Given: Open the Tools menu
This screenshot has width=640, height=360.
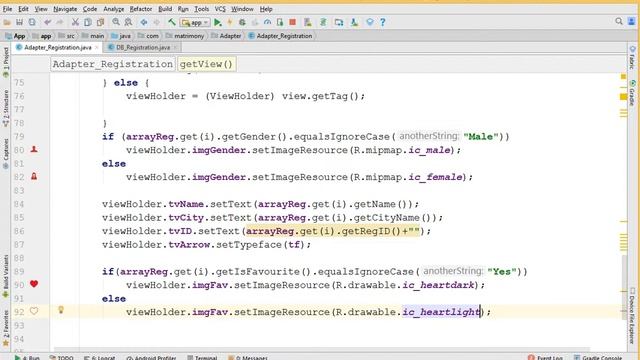Looking at the screenshot, I should point(201,9).
